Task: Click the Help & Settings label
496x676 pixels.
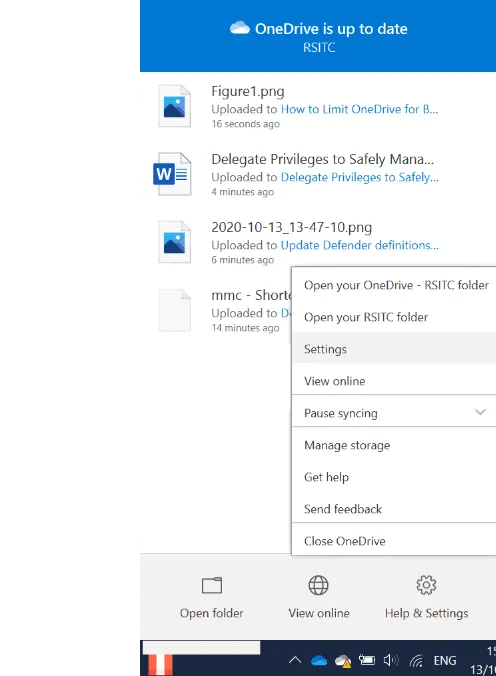Action: click(x=427, y=613)
